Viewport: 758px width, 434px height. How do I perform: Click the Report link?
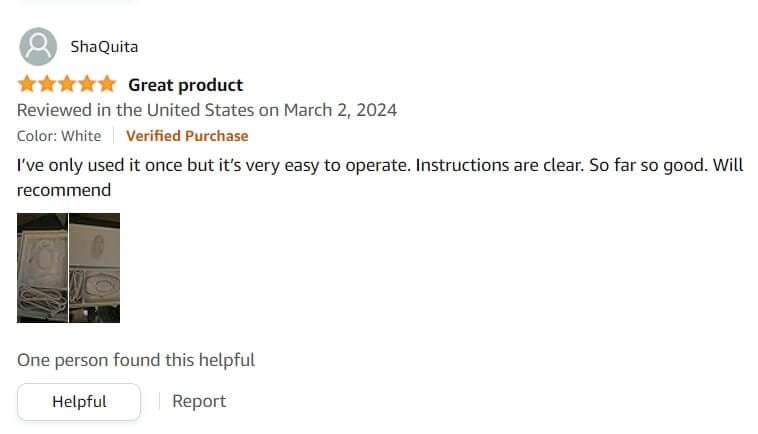199,401
